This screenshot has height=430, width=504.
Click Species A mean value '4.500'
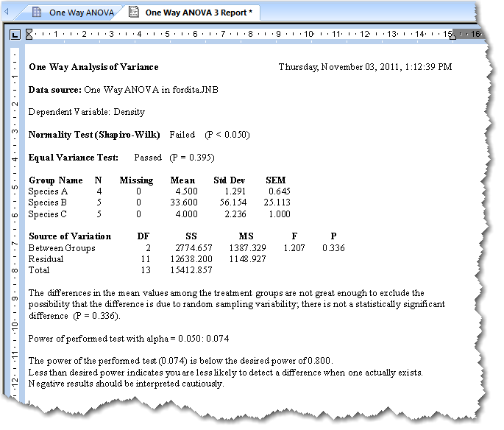186,191
